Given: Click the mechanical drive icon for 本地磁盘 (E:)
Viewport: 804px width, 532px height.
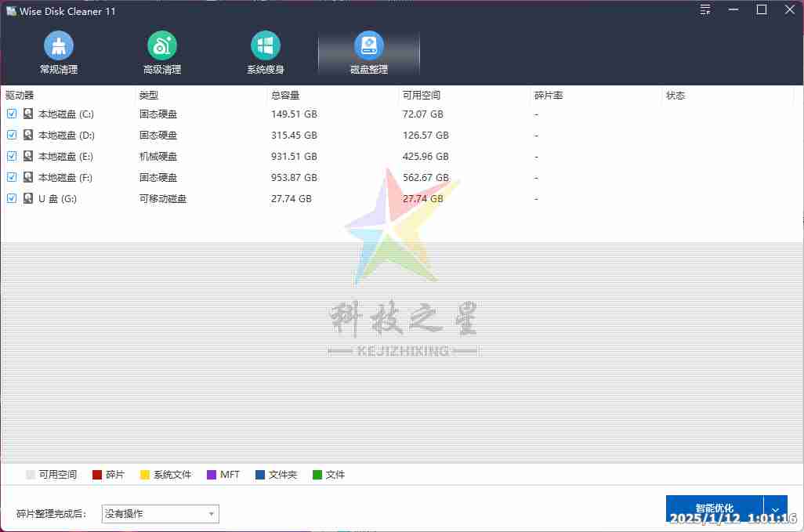Looking at the screenshot, I should (27, 156).
